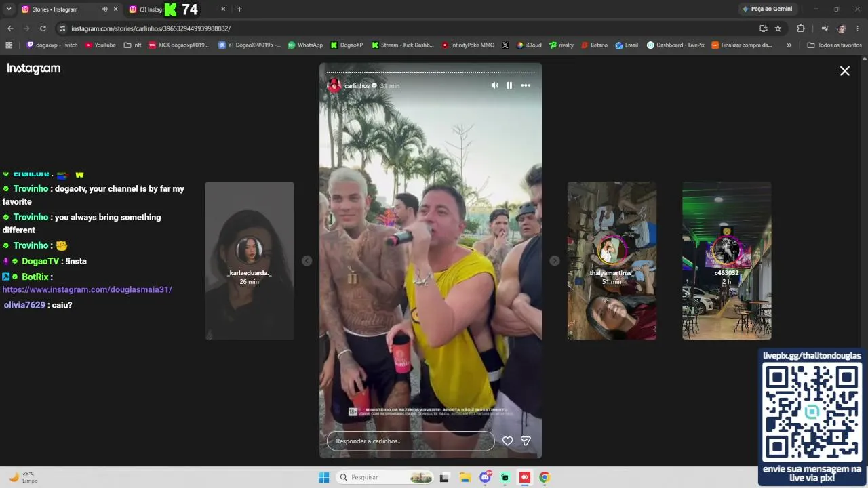868x488 pixels.
Task: Open the Email bookmark
Action: point(627,45)
